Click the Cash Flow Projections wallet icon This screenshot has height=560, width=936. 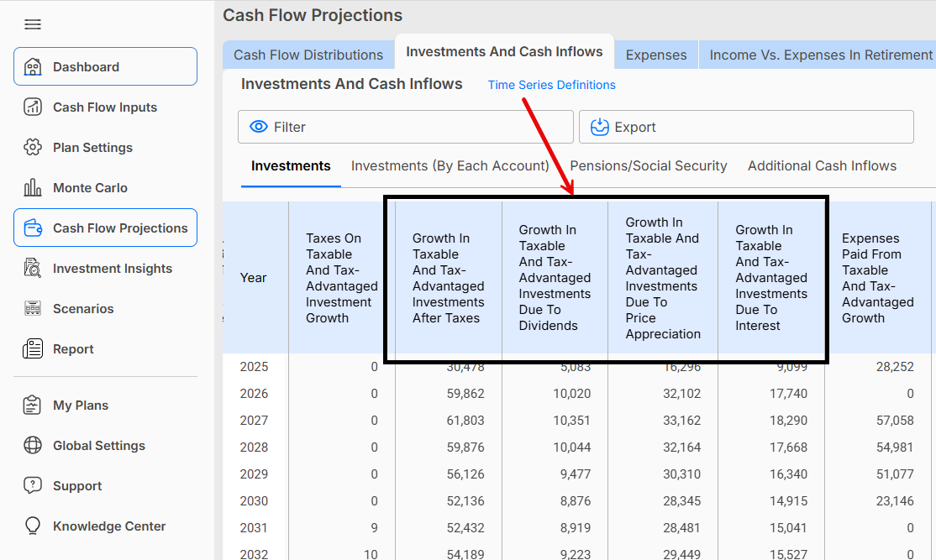coord(33,228)
